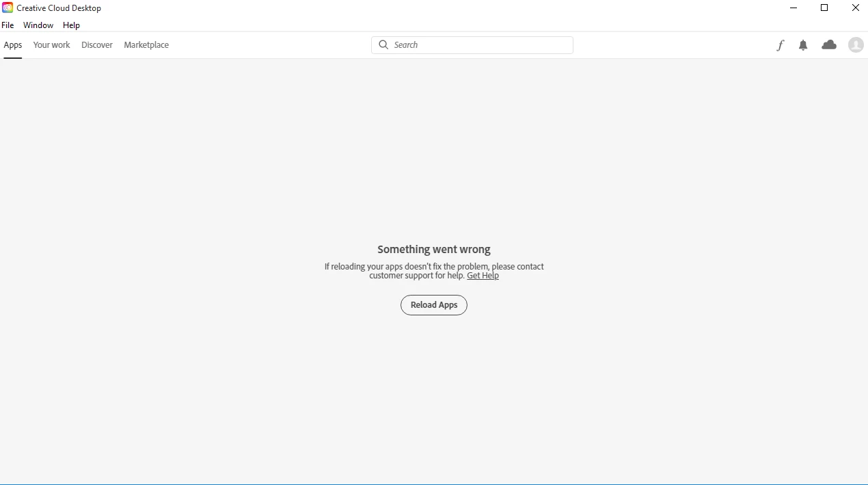Close the Creative Cloud Desktop window
Image resolution: width=868 pixels, height=485 pixels.
tap(855, 8)
